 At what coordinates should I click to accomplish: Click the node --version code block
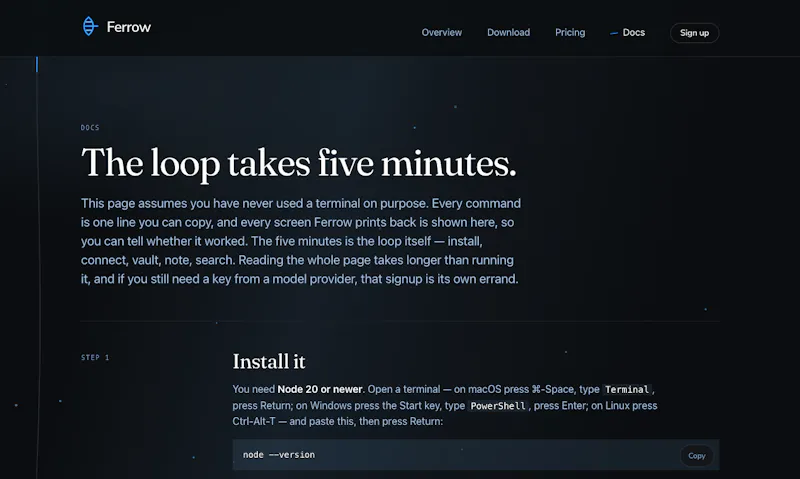476,455
